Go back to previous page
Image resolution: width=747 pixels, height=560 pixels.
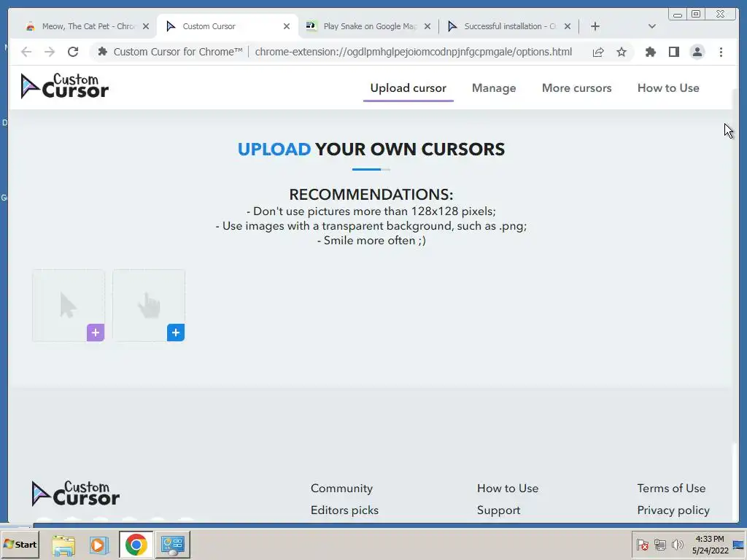point(26,52)
